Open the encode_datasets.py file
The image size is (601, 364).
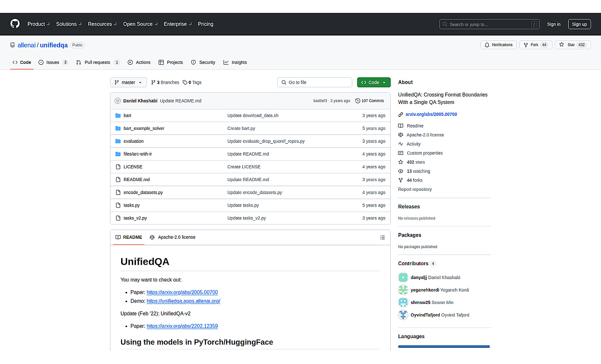tap(143, 193)
